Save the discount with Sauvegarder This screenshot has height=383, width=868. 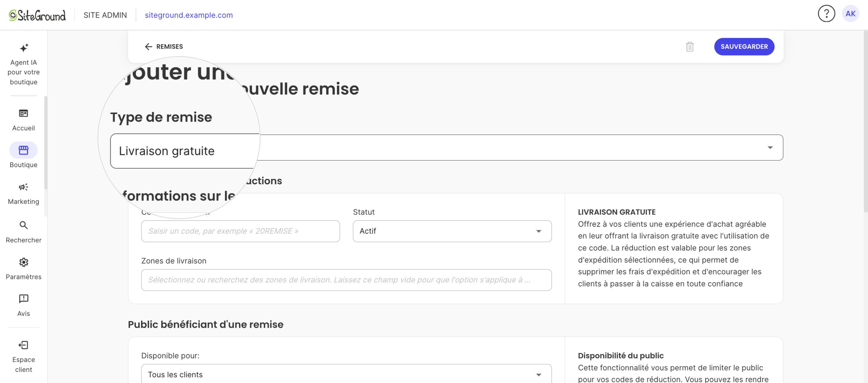744,47
